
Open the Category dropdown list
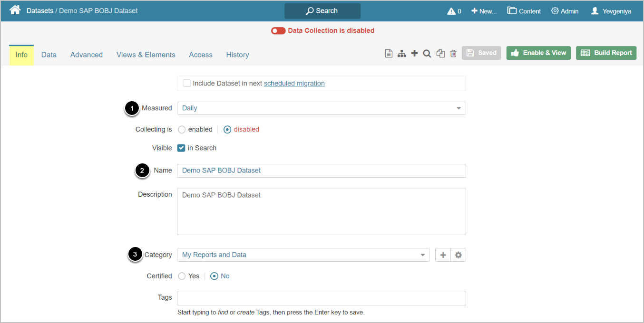point(303,255)
